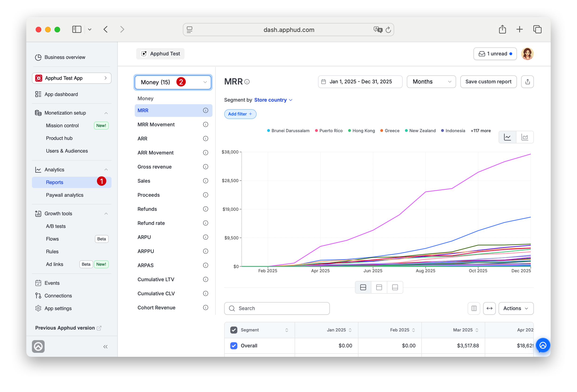Select the chart-only layout icon
Screen dimensions: 577x392
(379, 287)
